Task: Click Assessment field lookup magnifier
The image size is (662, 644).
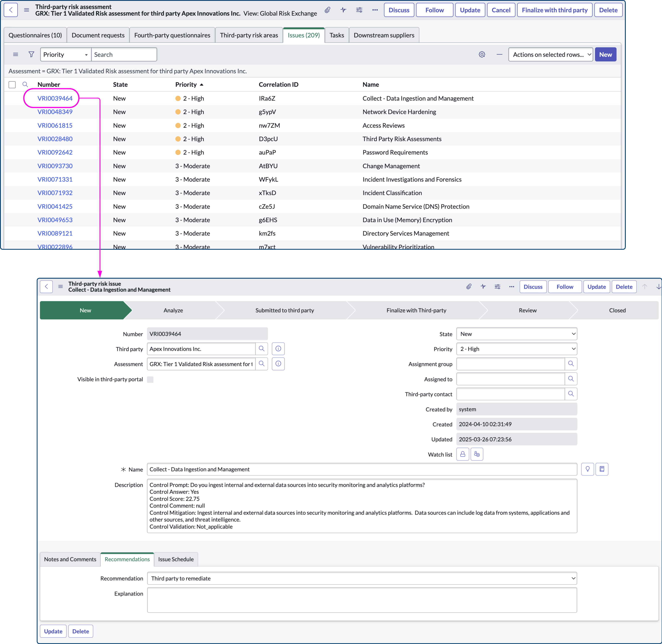Action: pyautogui.click(x=262, y=364)
